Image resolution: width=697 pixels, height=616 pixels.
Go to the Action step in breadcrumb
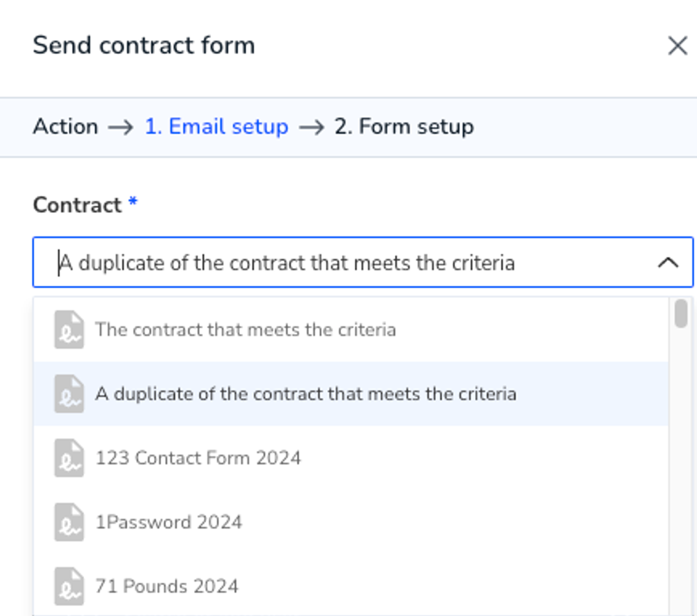[66, 126]
